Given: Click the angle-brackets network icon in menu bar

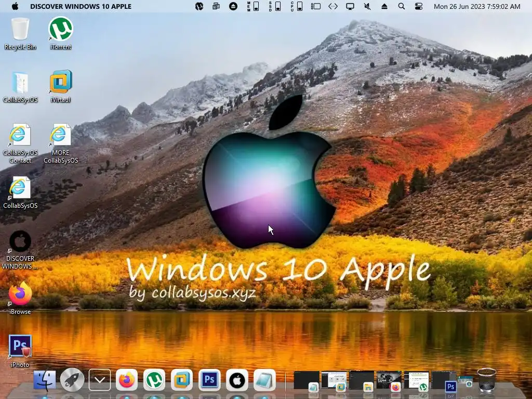Looking at the screenshot, I should pos(333,6).
